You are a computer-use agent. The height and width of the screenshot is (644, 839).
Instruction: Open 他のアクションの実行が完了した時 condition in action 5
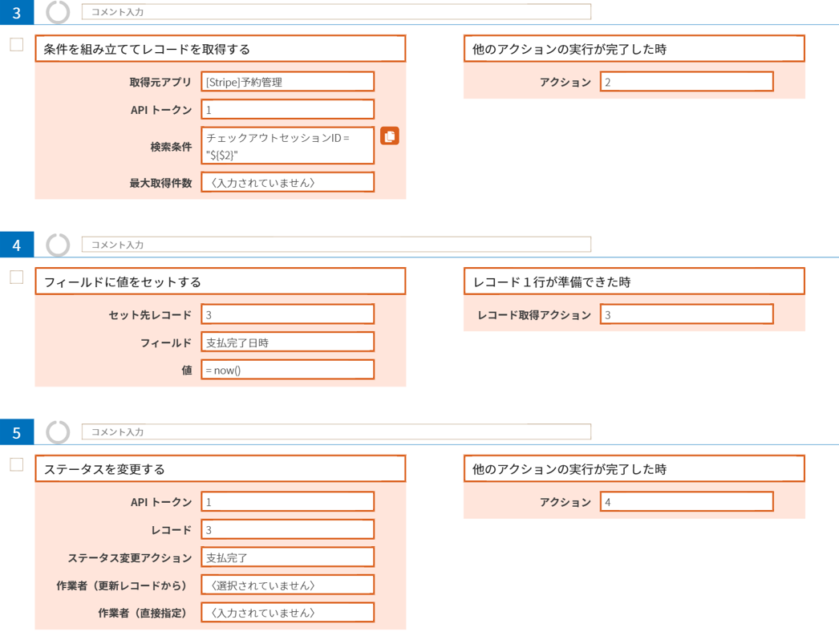(634, 468)
